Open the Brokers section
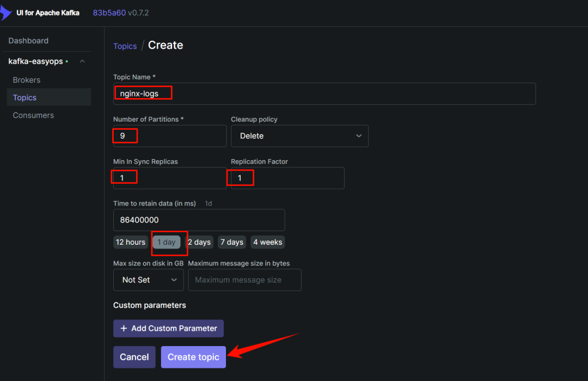 pyautogui.click(x=27, y=80)
